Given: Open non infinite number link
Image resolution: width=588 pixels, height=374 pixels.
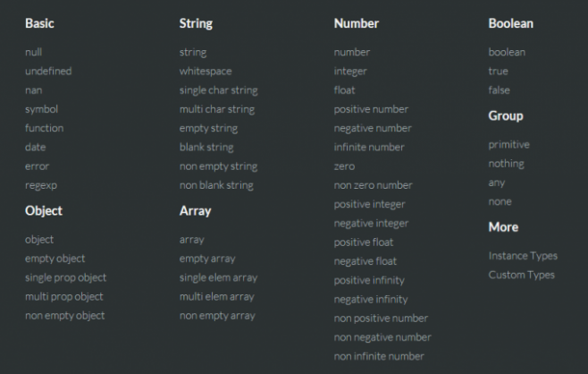Looking at the screenshot, I should 379,356.
